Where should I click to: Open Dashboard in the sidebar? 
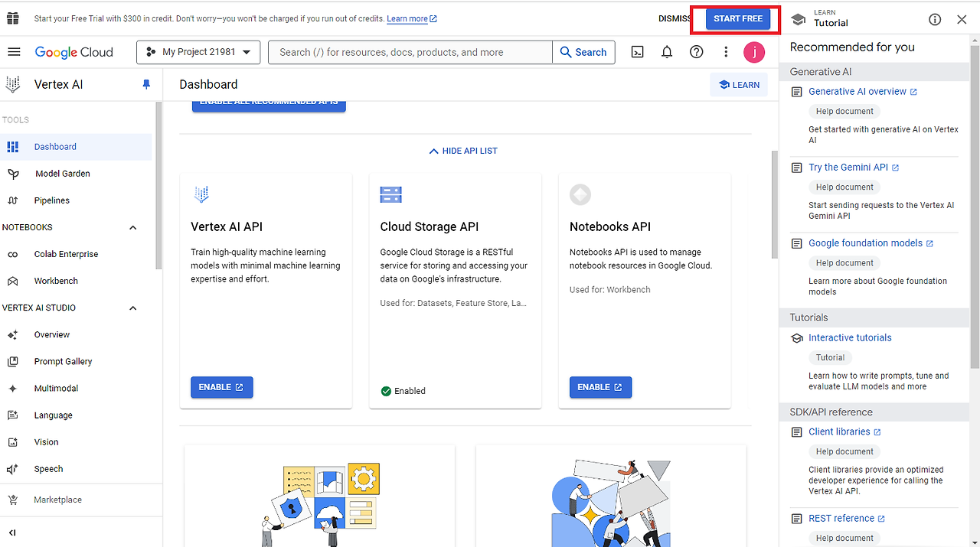(76, 147)
